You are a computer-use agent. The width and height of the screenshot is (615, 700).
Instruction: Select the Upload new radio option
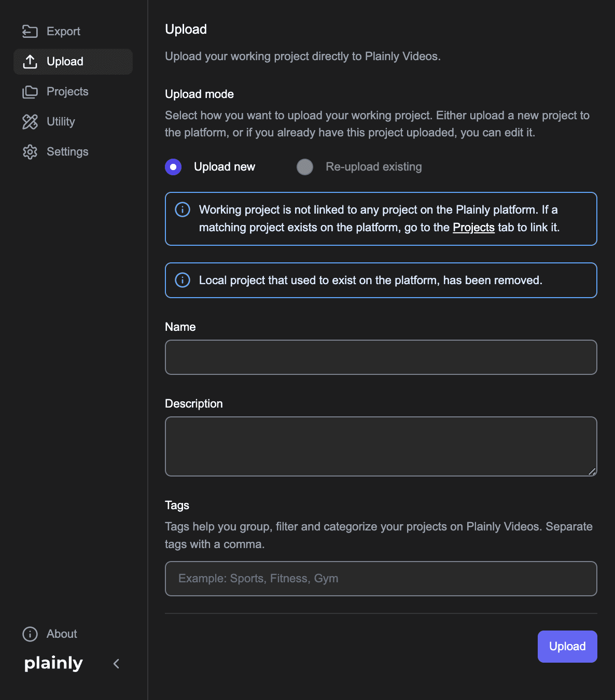coord(173,167)
